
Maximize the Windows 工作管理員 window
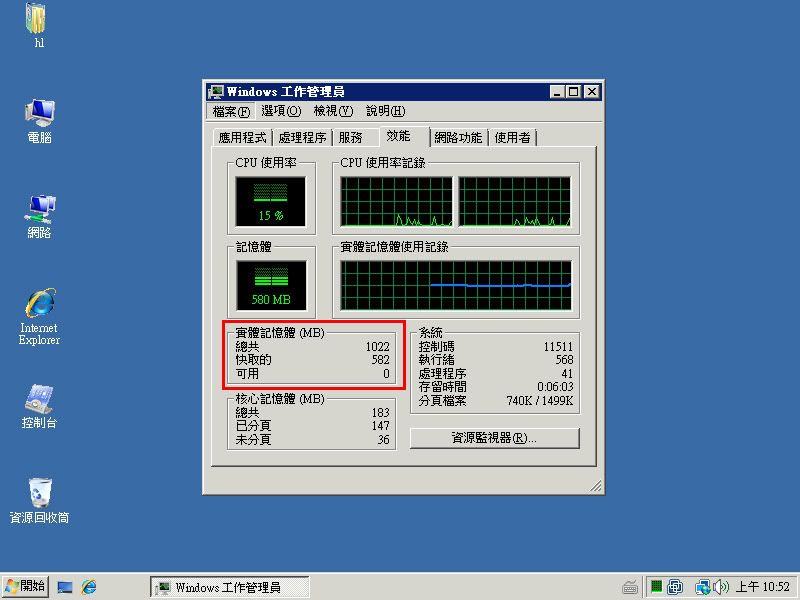tap(573, 92)
